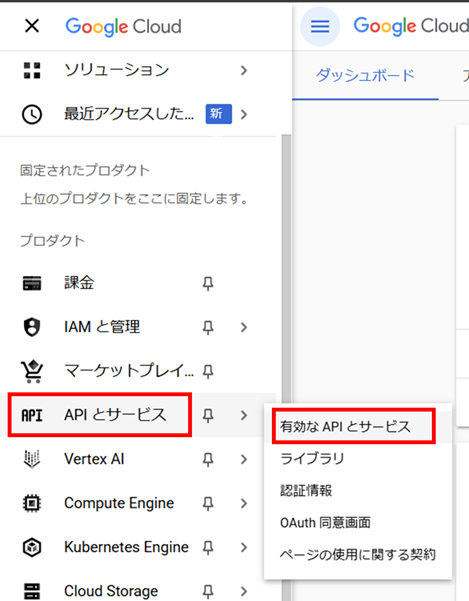The image size is (469, 601).
Task: Open IAM と管理
Action: (x=102, y=327)
